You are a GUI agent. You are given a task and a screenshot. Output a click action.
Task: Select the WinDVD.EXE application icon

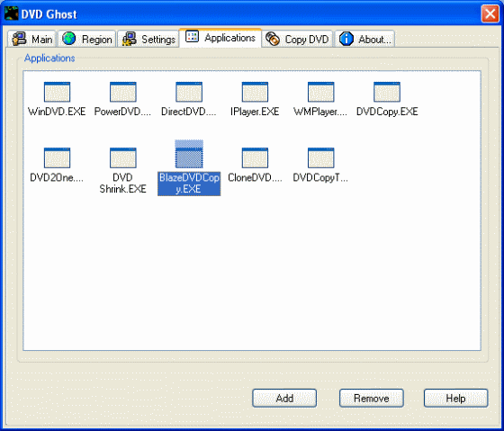[x=57, y=92]
